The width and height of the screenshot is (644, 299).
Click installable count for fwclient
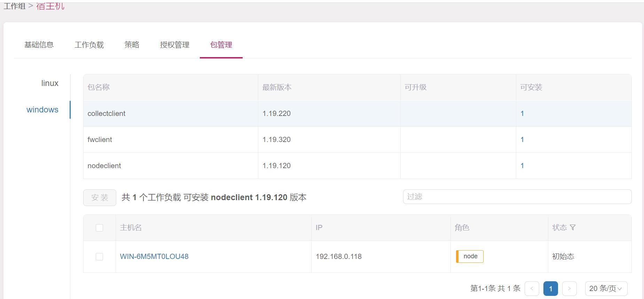coord(522,140)
